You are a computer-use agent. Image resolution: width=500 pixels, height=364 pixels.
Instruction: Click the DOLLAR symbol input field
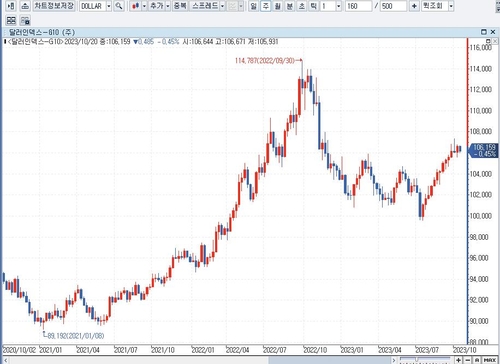click(x=93, y=6)
